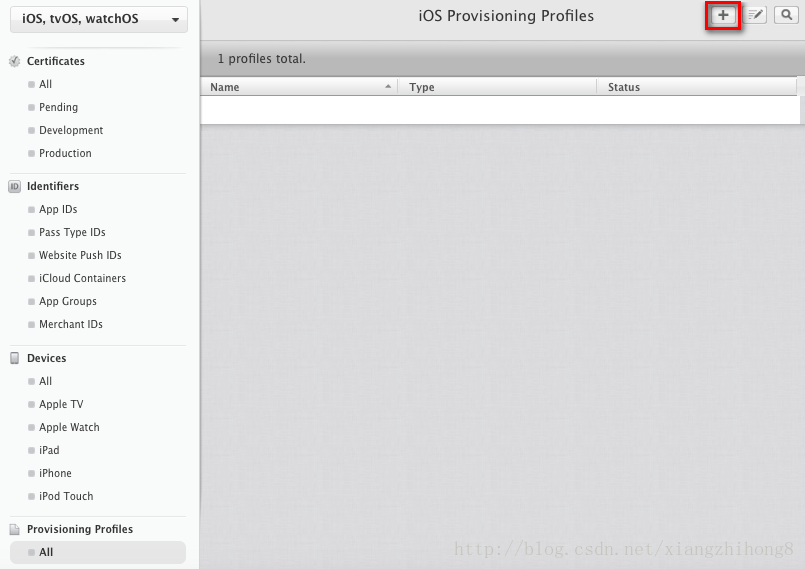Click the Provisioning Profiles section heading

click(80, 529)
